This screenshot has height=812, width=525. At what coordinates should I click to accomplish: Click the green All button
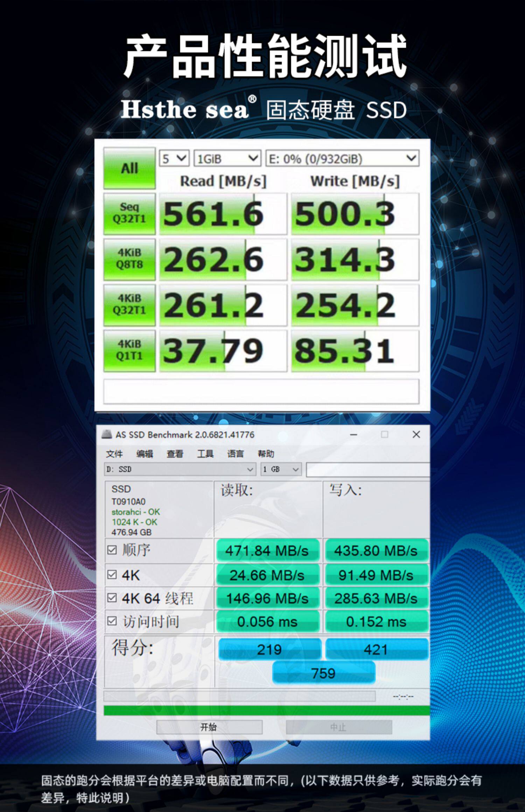(129, 168)
